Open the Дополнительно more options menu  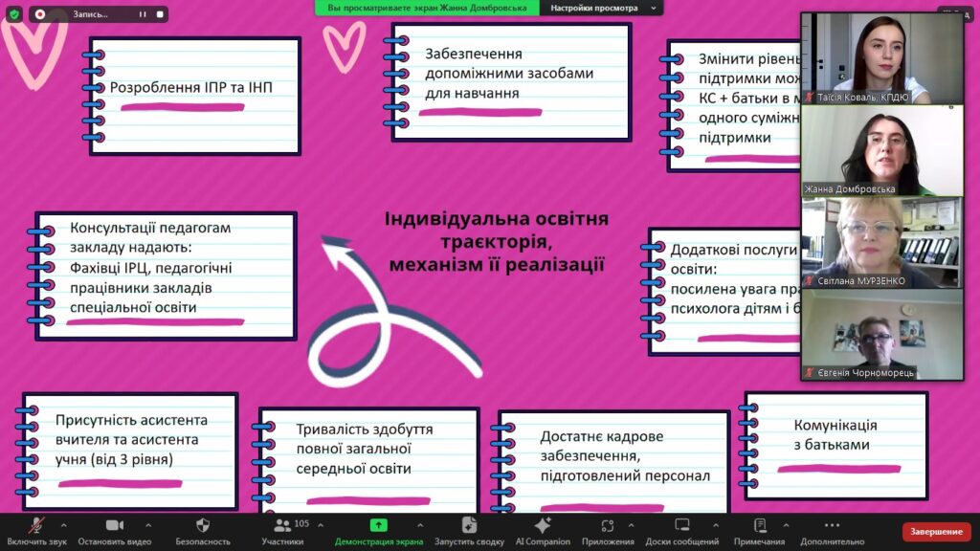pyautogui.click(x=832, y=526)
